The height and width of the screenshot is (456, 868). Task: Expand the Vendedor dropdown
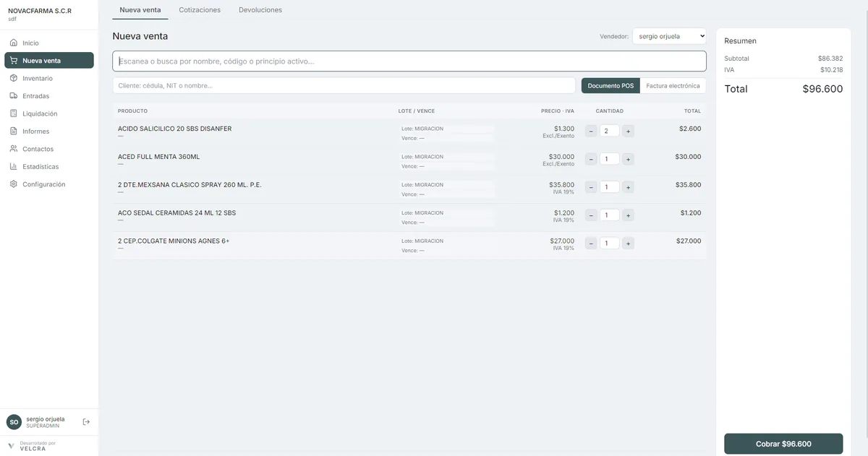click(x=669, y=36)
